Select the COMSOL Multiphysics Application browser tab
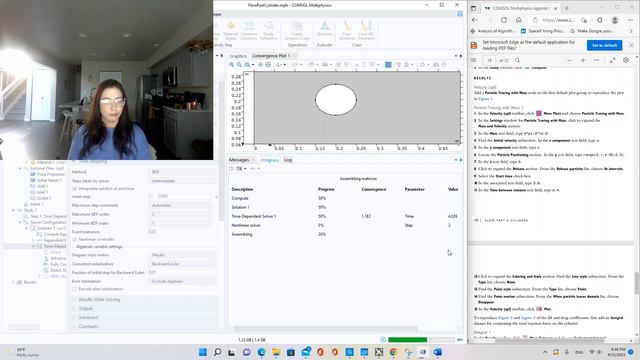 (x=521, y=8)
